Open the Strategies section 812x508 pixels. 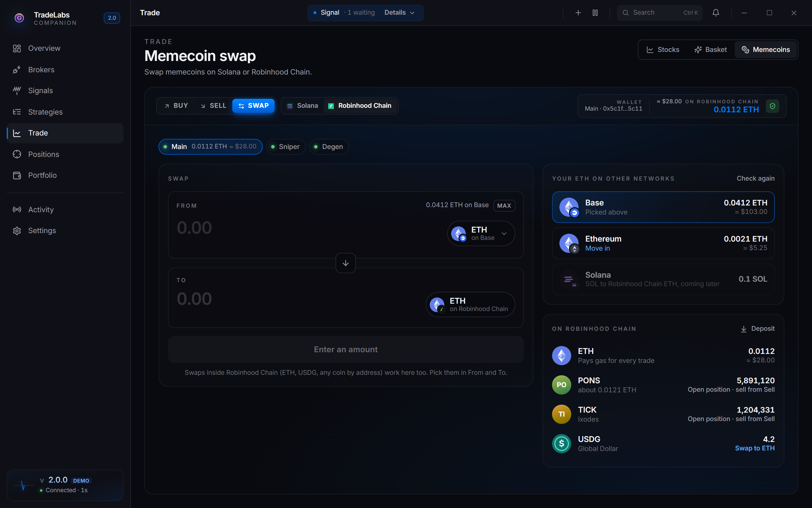65,112
